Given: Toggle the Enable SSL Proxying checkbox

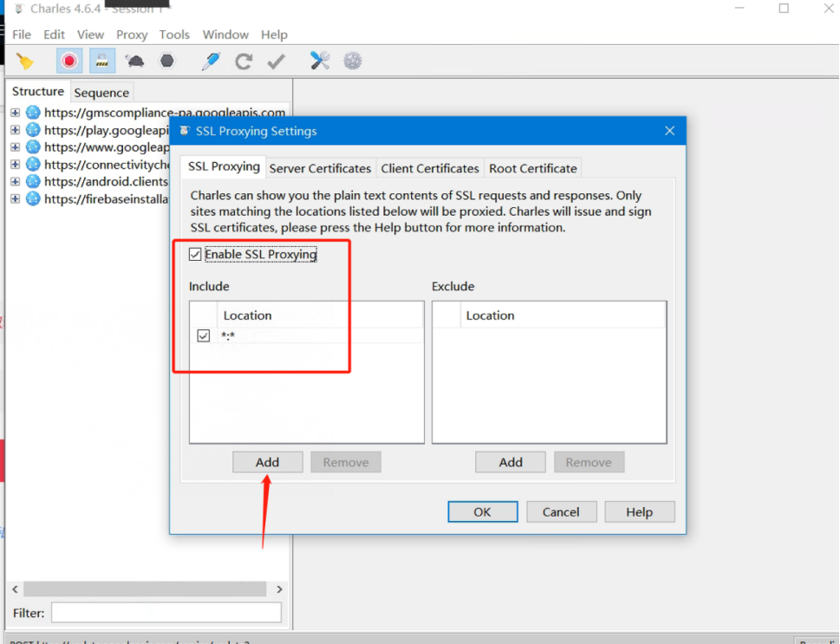Looking at the screenshot, I should (x=195, y=254).
